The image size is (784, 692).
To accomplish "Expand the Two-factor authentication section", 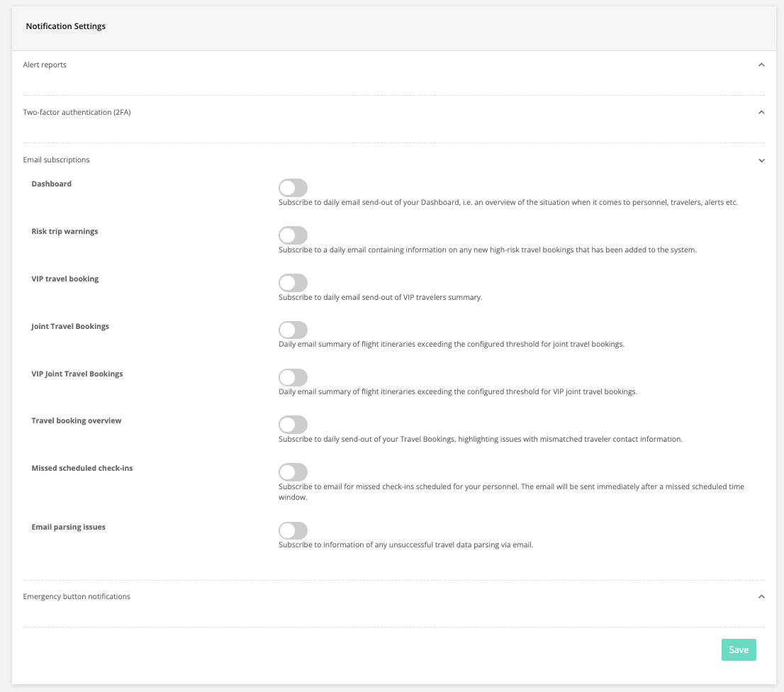I will click(761, 111).
